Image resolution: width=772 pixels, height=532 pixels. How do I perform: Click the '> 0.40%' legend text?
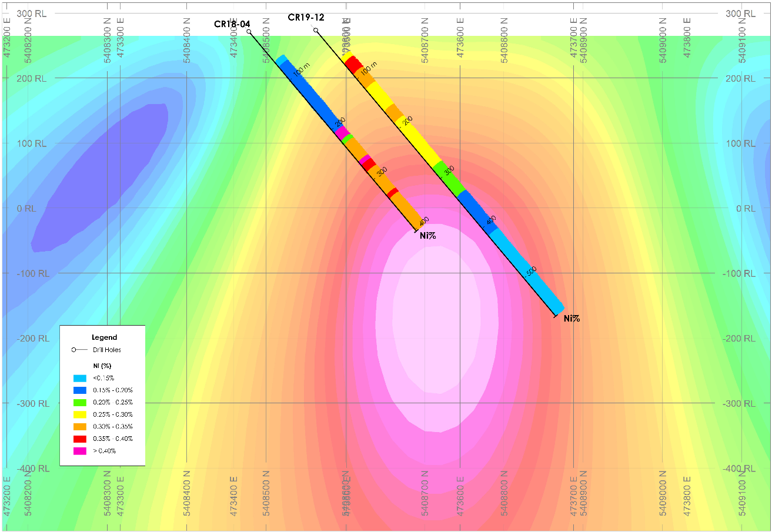pos(106,451)
